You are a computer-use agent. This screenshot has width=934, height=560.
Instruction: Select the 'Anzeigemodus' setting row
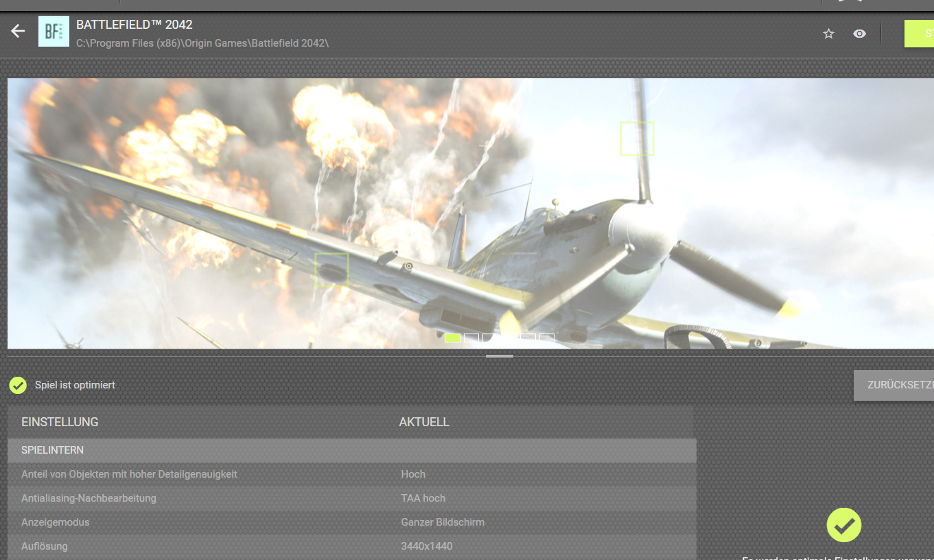click(352, 522)
